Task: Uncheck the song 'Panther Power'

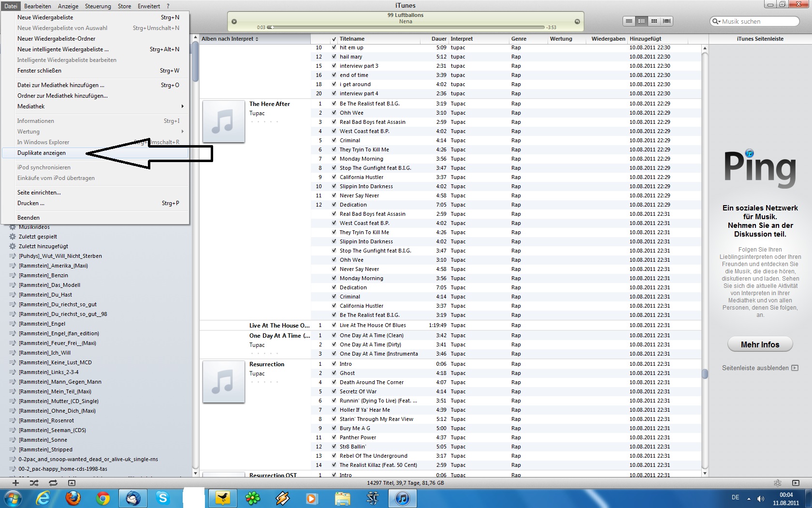Action: click(334, 437)
